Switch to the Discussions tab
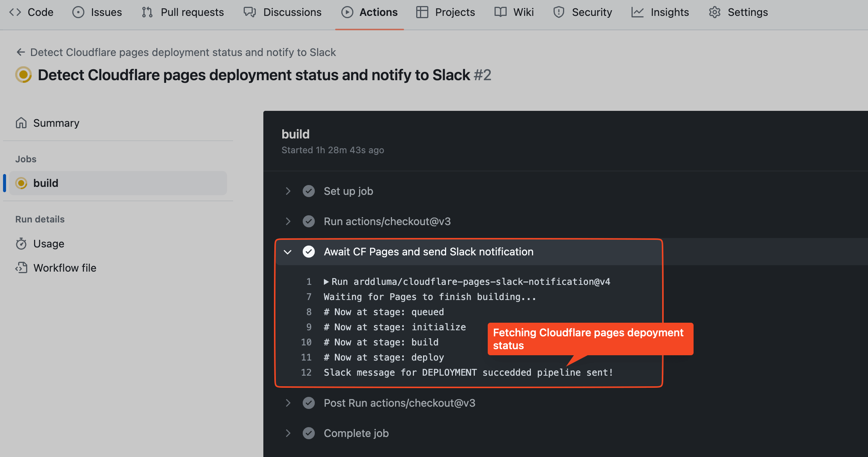The width and height of the screenshot is (868, 457). [282, 12]
